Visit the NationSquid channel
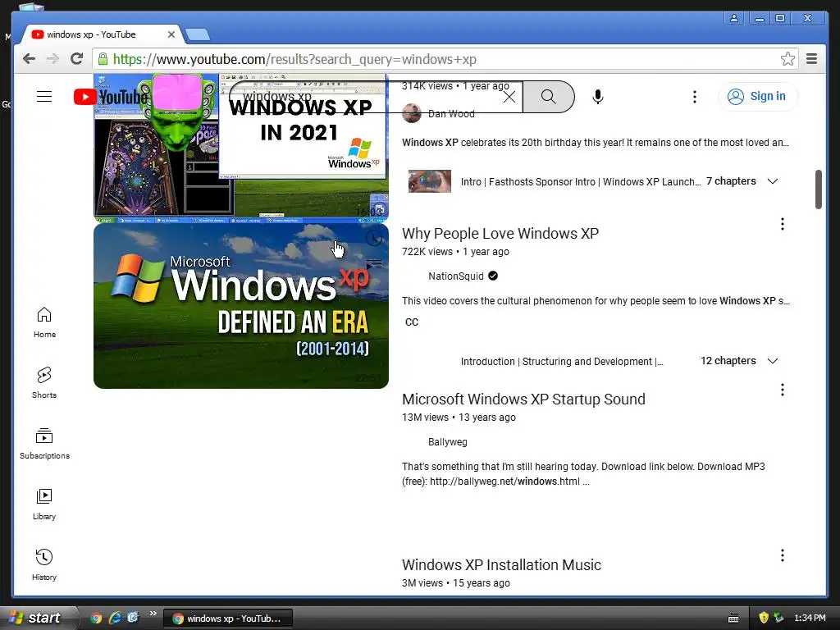 (456, 276)
